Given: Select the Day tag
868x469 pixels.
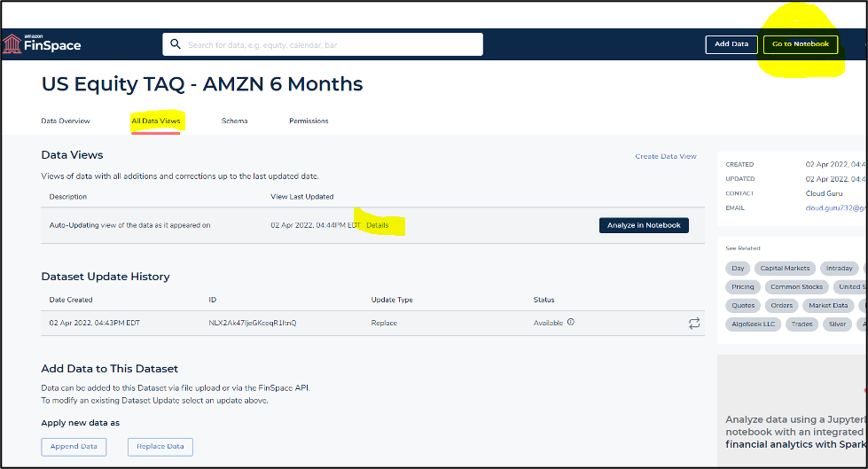Looking at the screenshot, I should pos(738,269).
